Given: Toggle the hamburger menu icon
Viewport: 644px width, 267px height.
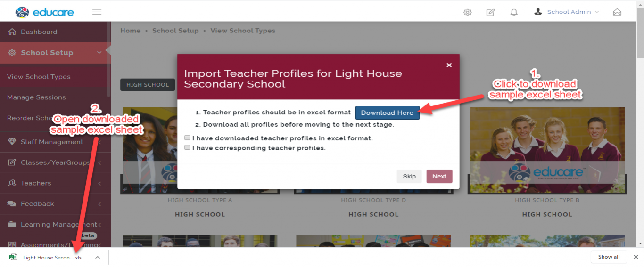Looking at the screenshot, I should pyautogui.click(x=97, y=12).
